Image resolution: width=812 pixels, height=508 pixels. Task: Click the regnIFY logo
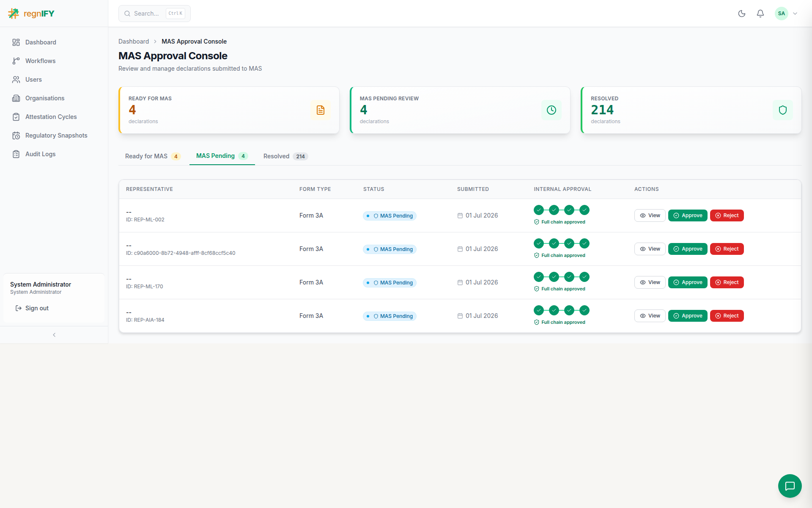coord(31,14)
